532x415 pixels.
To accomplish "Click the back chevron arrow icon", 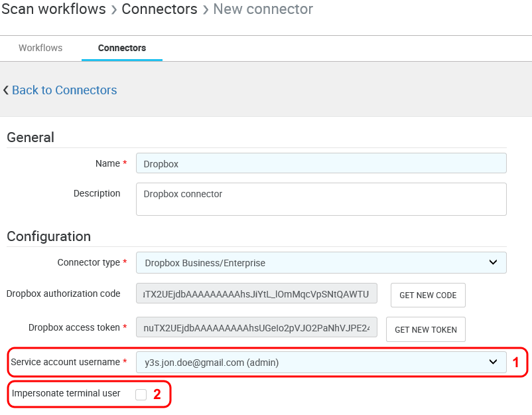I will pos(6,90).
